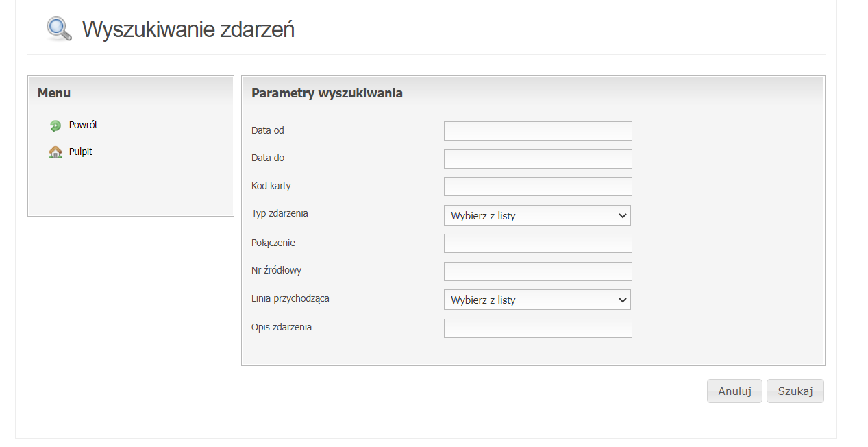Viewport: 868px width, 447px height.
Task: Click the Połączenie input box
Action: point(538,243)
